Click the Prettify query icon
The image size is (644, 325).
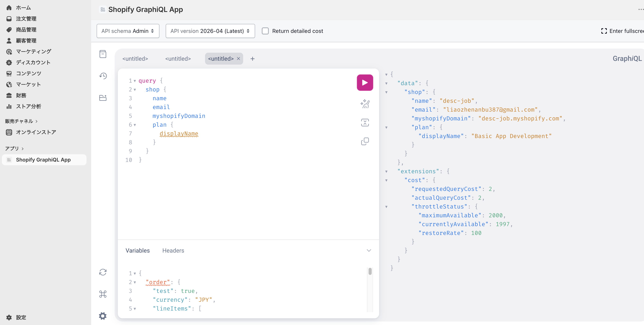[365, 104]
